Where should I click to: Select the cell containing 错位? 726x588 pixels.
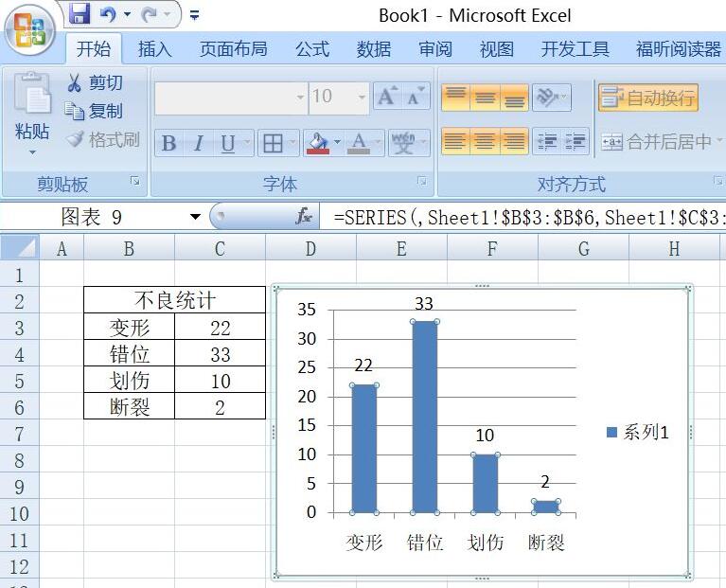point(129,354)
